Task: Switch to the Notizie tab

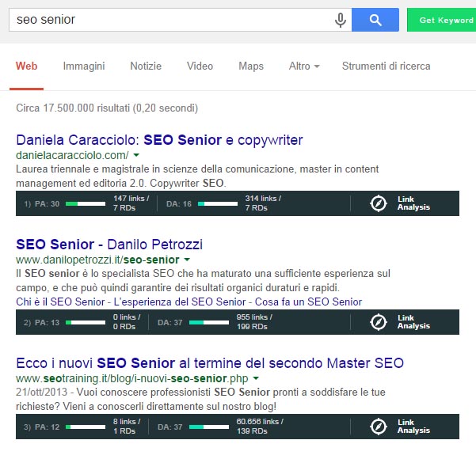Action: click(x=146, y=66)
